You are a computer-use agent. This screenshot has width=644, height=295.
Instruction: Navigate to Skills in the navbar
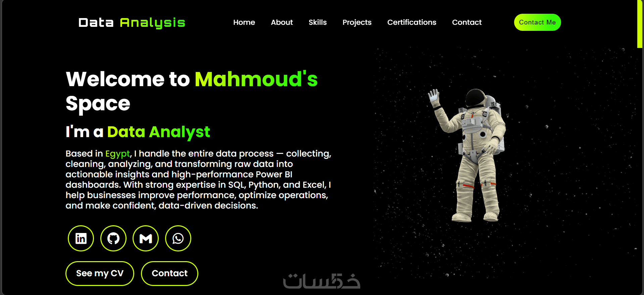tap(317, 22)
